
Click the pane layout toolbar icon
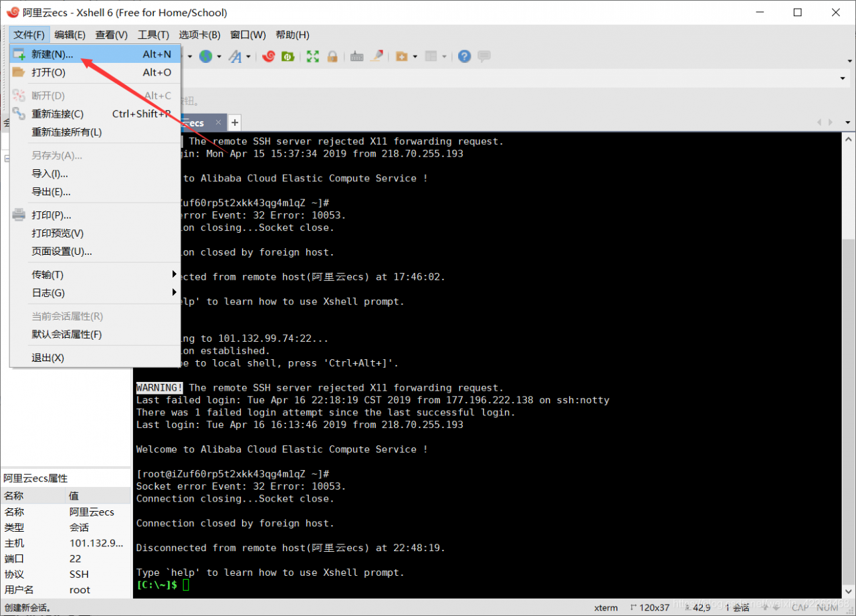click(431, 57)
